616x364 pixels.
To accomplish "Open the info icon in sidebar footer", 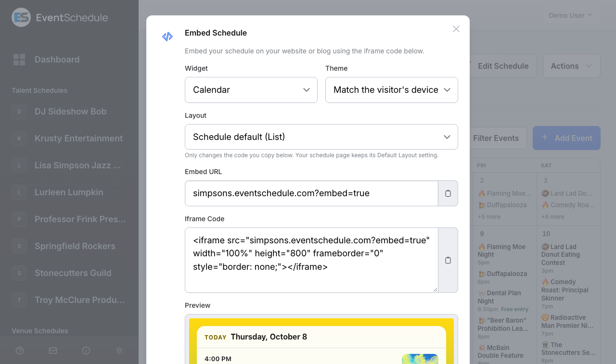I will click(86, 351).
